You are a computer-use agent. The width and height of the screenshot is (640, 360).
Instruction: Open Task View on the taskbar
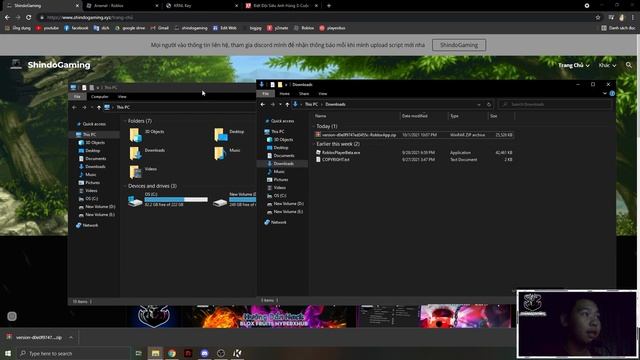pos(138,353)
